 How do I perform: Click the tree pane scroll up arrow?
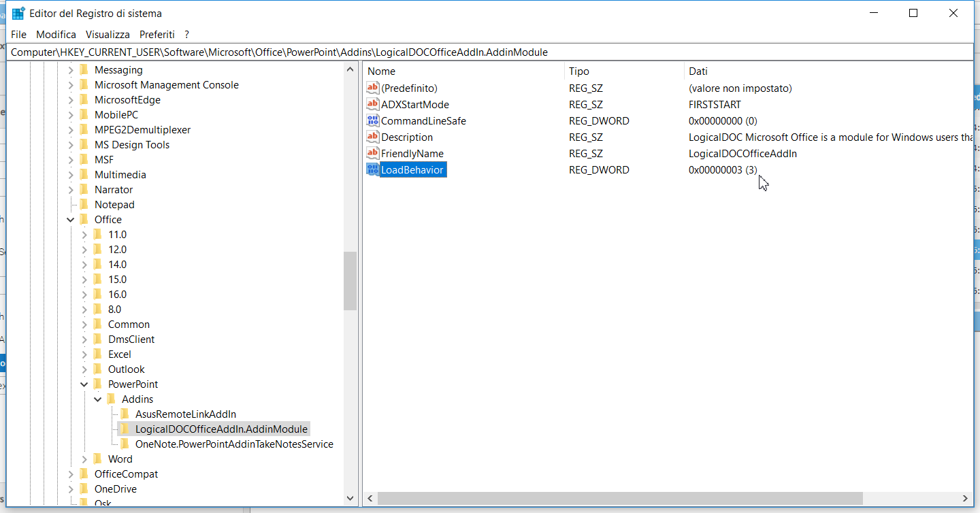pos(350,69)
